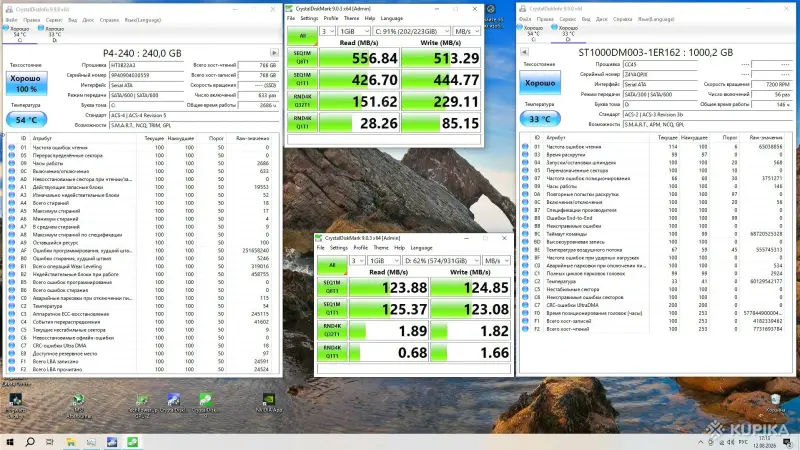Open test count dropdown in D: CrystalDiskMark
Screen dimensions: 800x450
(357, 261)
